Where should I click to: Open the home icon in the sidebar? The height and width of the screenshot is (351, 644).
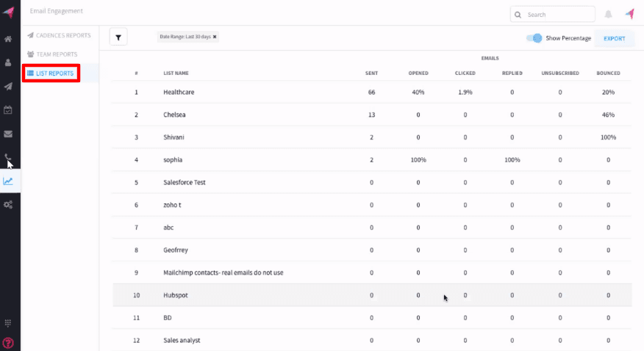(8, 39)
